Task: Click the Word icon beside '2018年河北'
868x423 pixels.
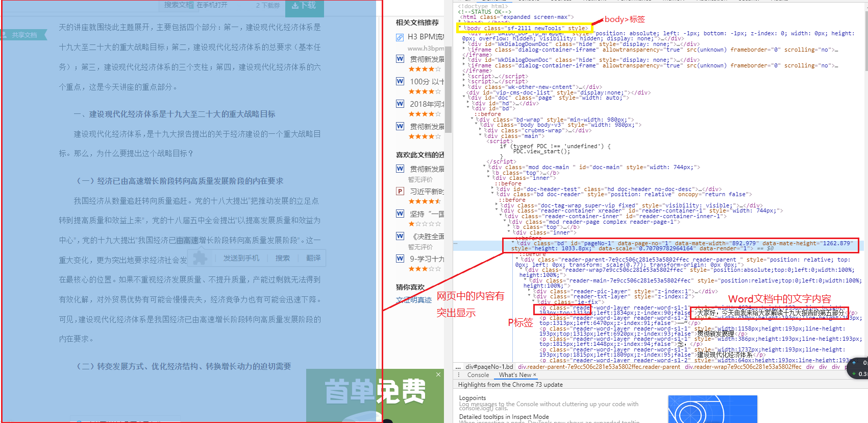Action: 400,104
